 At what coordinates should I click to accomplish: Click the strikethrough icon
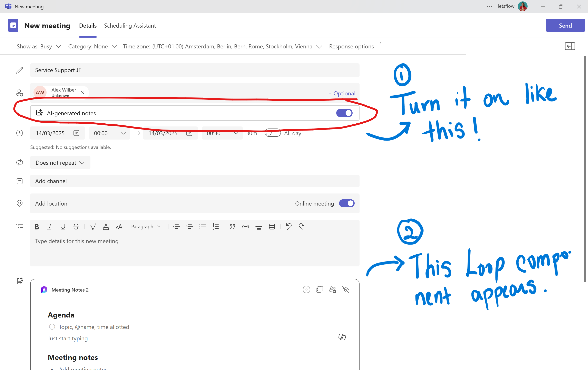76,227
